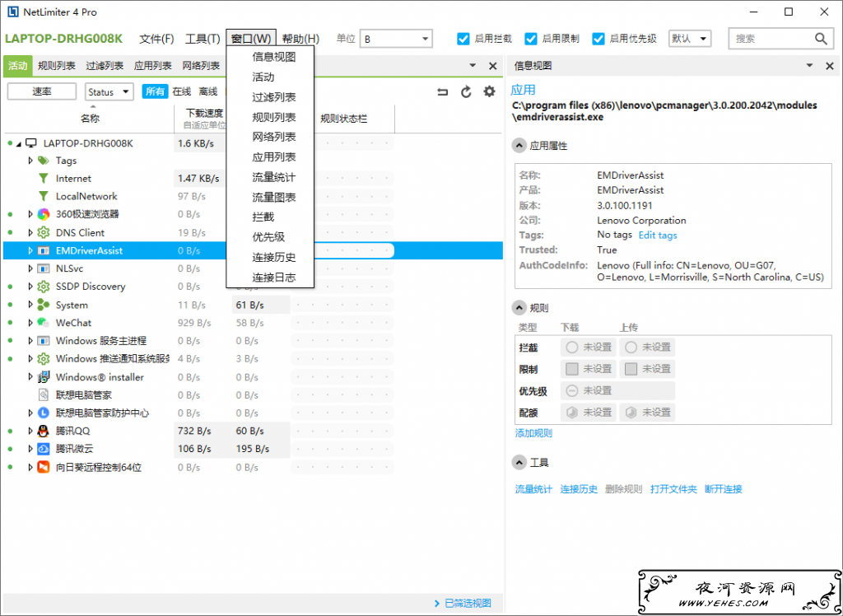Click the 名称 column header
The image size is (843, 616).
point(90,119)
